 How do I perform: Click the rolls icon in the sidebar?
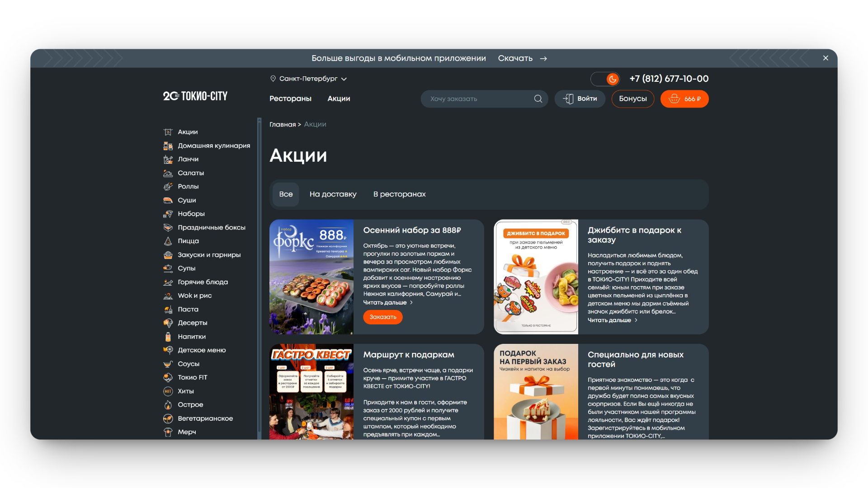click(x=168, y=187)
